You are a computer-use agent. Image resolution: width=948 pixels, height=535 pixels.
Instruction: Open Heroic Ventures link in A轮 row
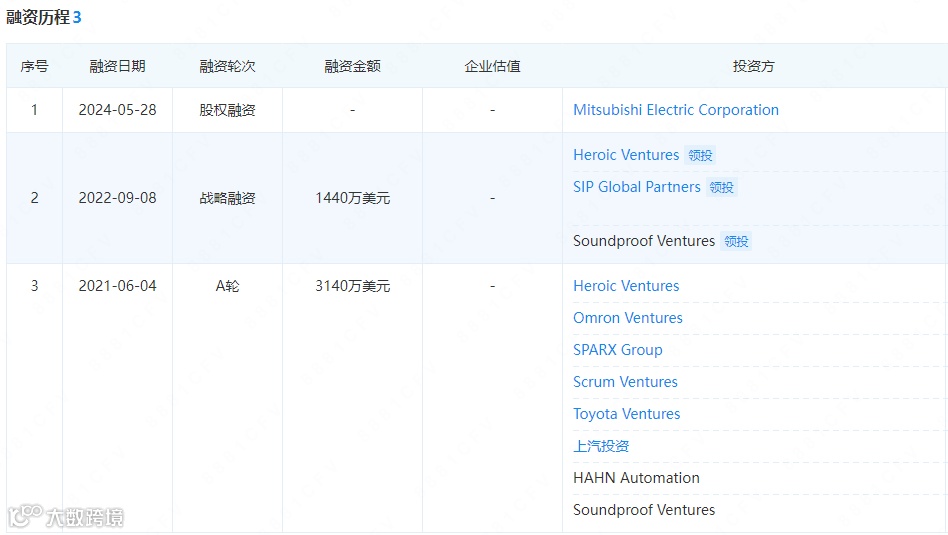[x=626, y=286]
